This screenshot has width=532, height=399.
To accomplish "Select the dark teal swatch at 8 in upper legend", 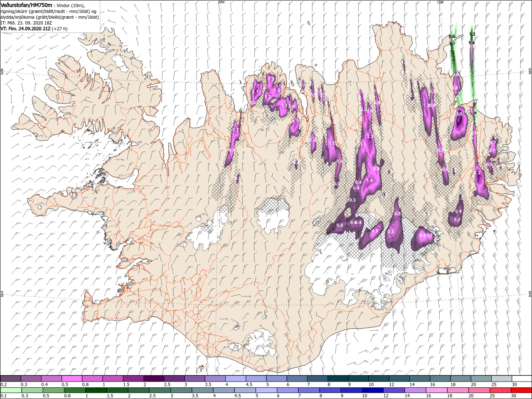I will tap(338, 379).
